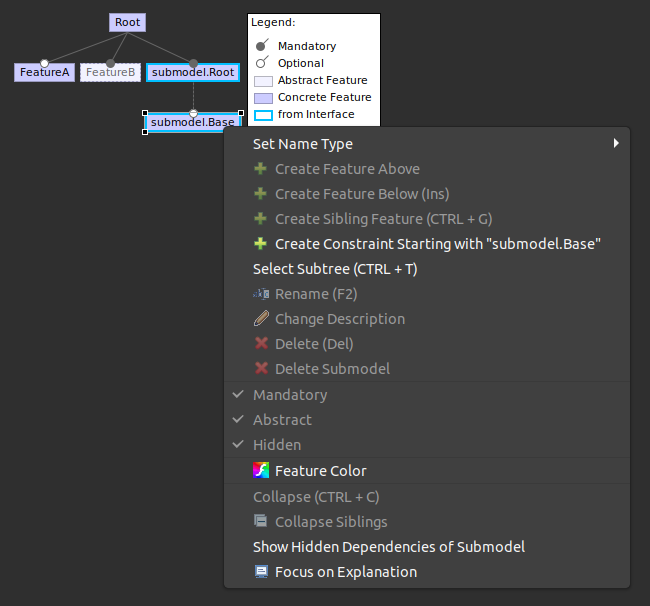650x606 pixels.
Task: Open the Feature Color menu entry
Action: pos(427,470)
